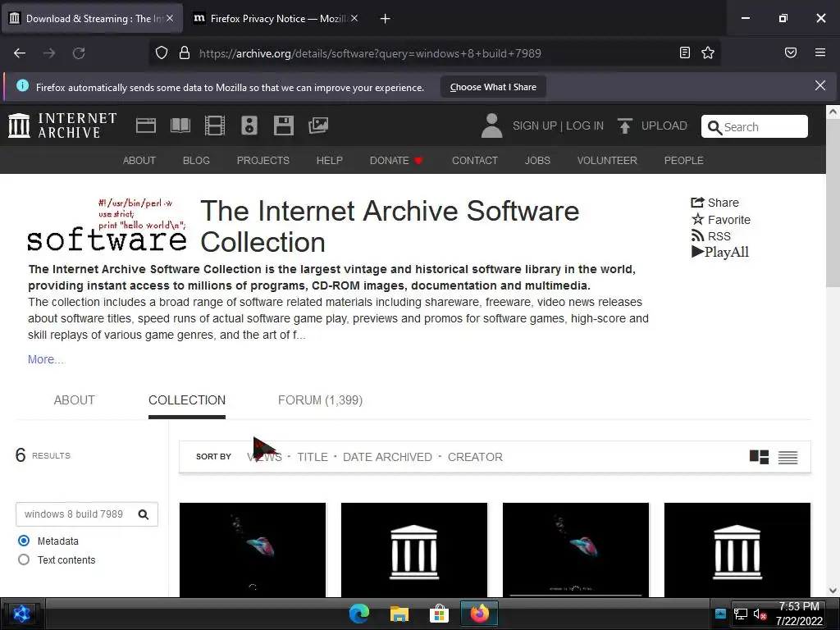Viewport: 840px width, 630px height.
Task: Focus the Internet Archive Search box
Action: click(755, 126)
